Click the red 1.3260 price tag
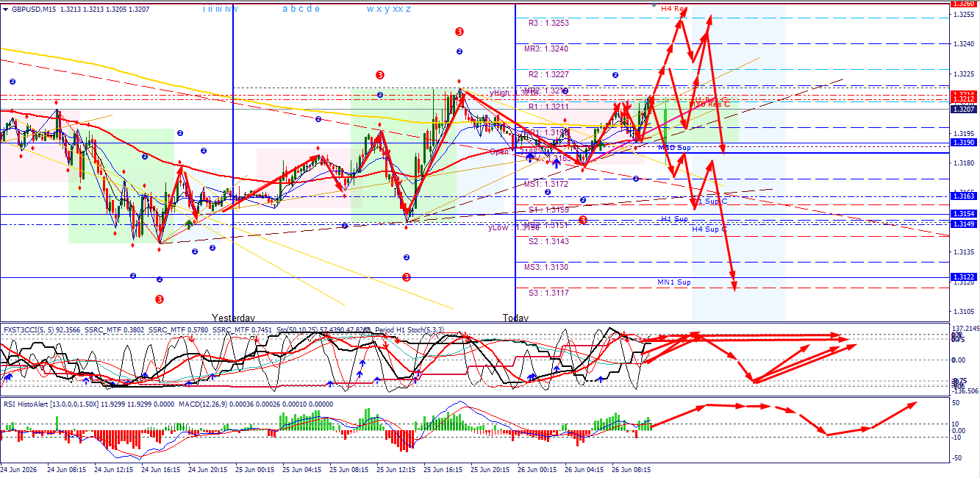The height and width of the screenshot is (478, 980). [x=964, y=4]
